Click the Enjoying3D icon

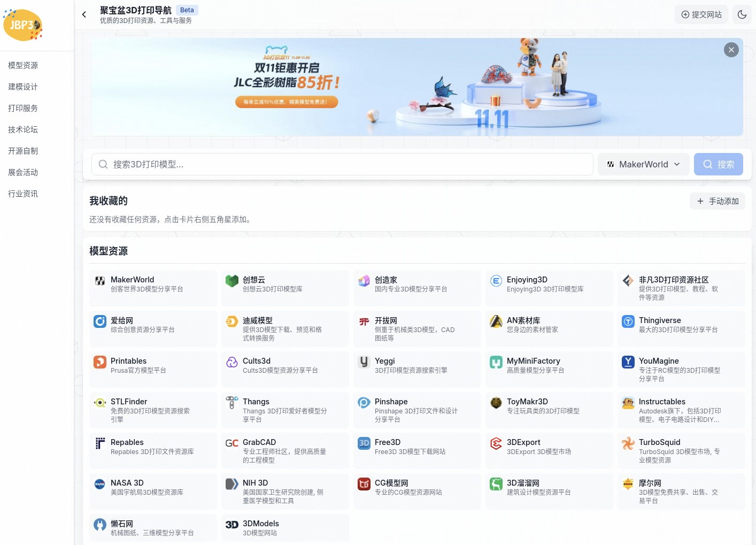pyautogui.click(x=496, y=281)
